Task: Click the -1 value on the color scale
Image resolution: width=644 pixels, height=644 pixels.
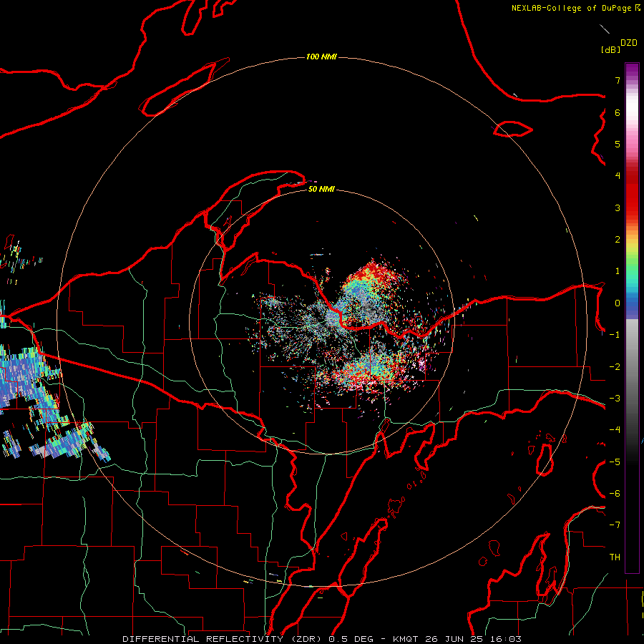Action: tap(615, 335)
